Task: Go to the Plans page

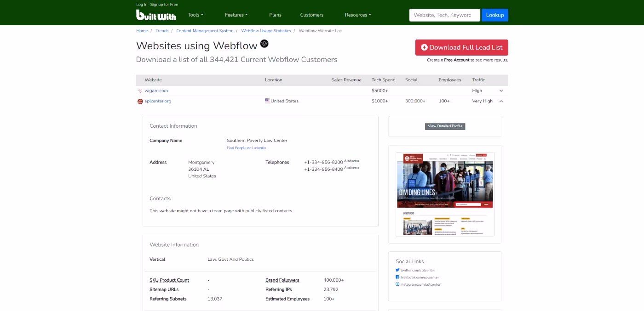Action: [275, 15]
